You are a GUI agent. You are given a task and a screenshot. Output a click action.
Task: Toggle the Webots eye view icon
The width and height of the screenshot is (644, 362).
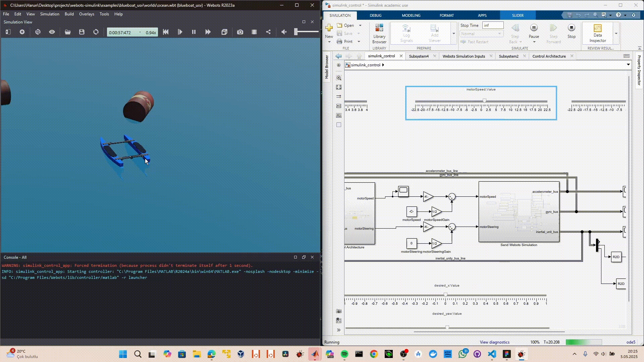pyautogui.click(x=52, y=32)
